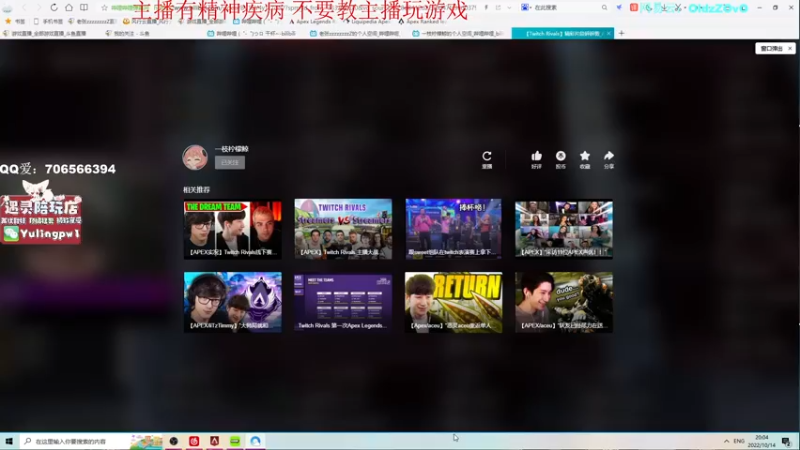The width and height of the screenshot is (800, 450).
Task: Open THE DREAM TEAM recommended video
Action: tap(233, 229)
